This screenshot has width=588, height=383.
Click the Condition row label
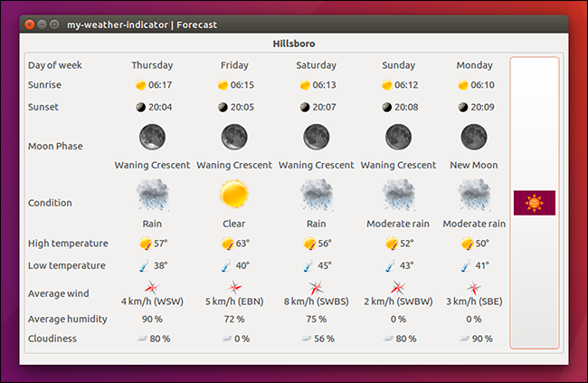[50, 203]
